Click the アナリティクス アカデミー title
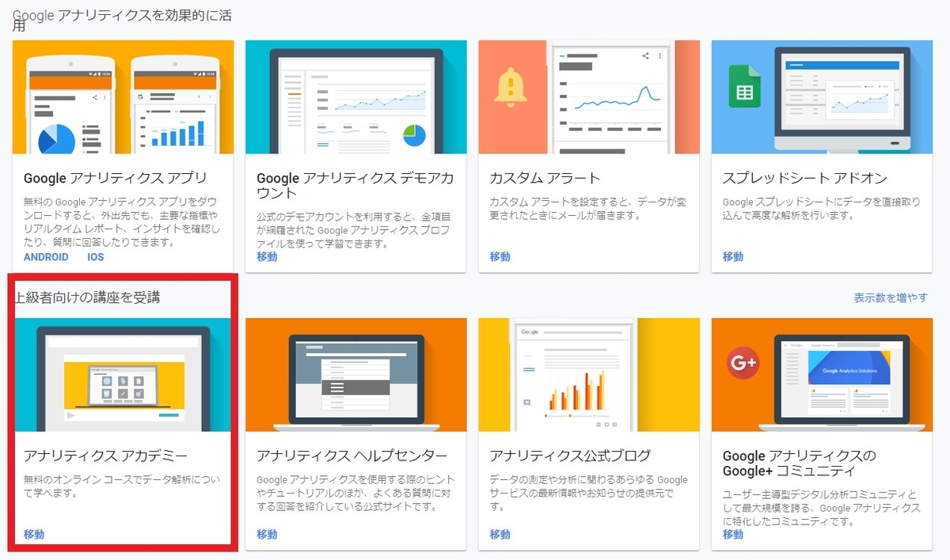 click(x=105, y=456)
